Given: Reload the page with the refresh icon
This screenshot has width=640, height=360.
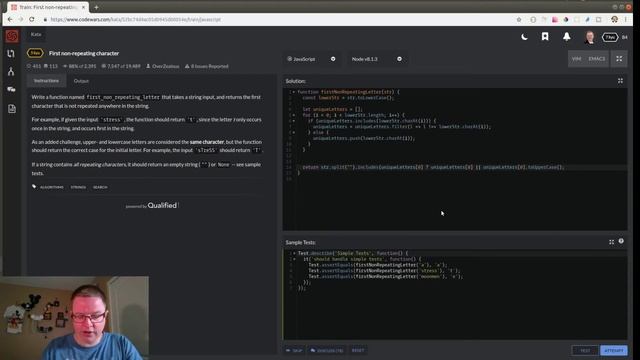Looking at the screenshot, I should tap(32, 20).
